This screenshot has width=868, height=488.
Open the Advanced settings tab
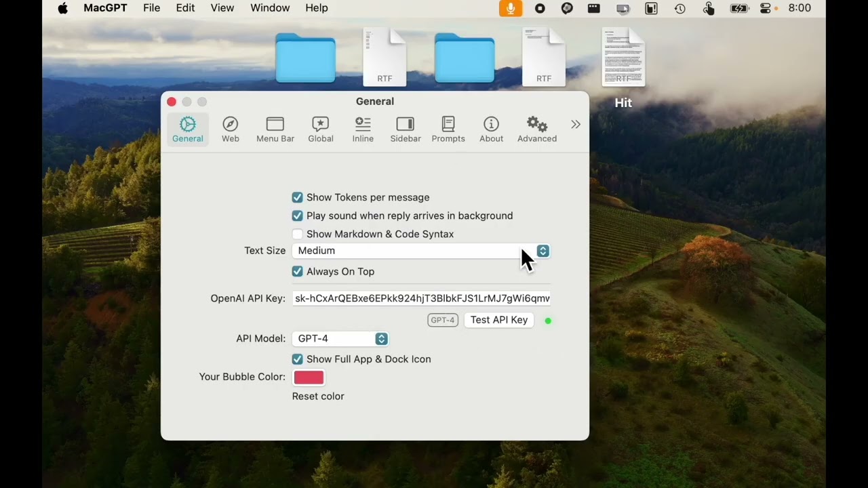537,129
